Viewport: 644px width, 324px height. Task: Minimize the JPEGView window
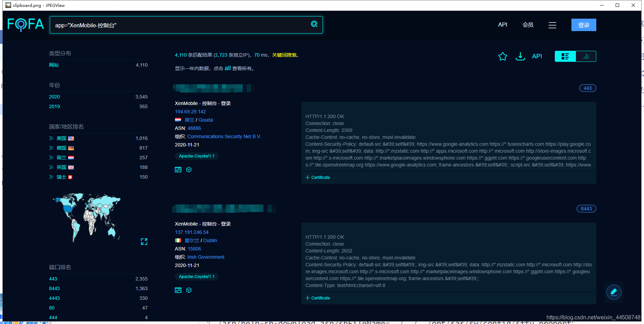click(x=602, y=5)
